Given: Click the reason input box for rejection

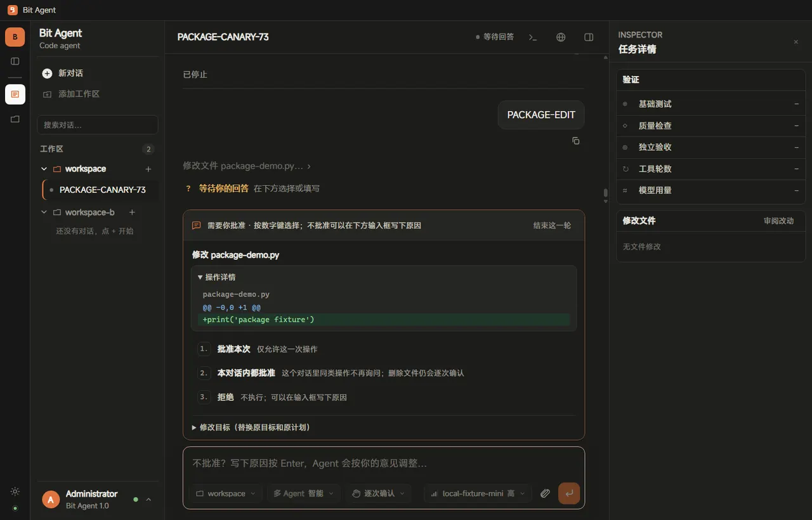Looking at the screenshot, I should [x=384, y=464].
